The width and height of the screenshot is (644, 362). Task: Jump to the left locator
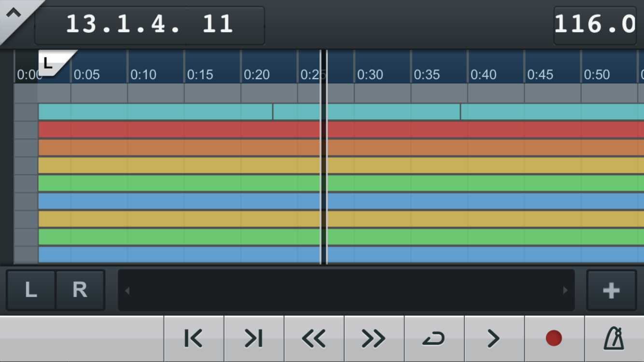click(x=194, y=339)
